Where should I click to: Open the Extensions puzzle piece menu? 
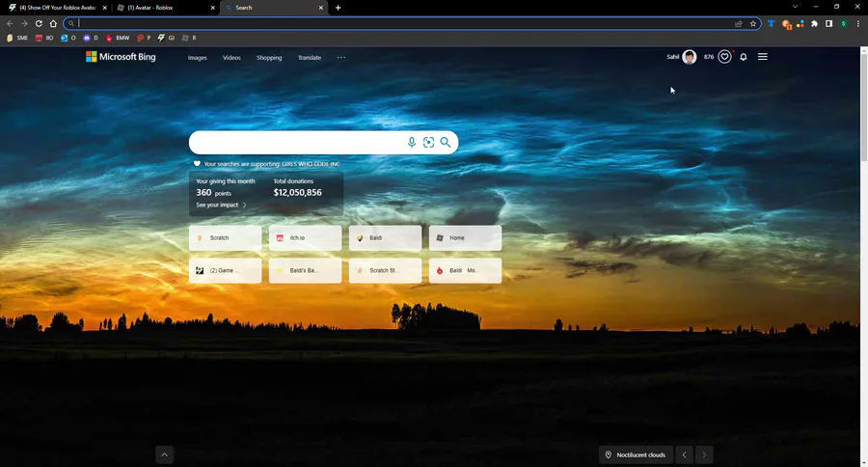click(814, 24)
